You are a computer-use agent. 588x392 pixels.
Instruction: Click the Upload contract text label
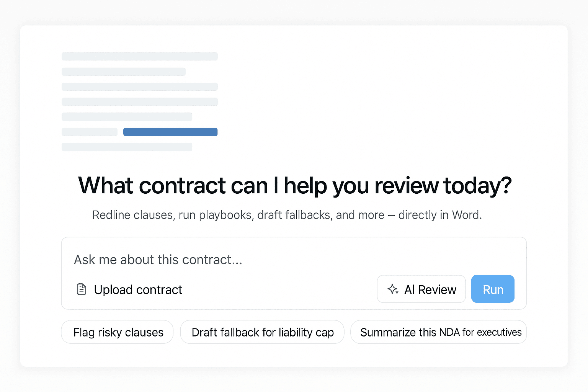point(138,290)
